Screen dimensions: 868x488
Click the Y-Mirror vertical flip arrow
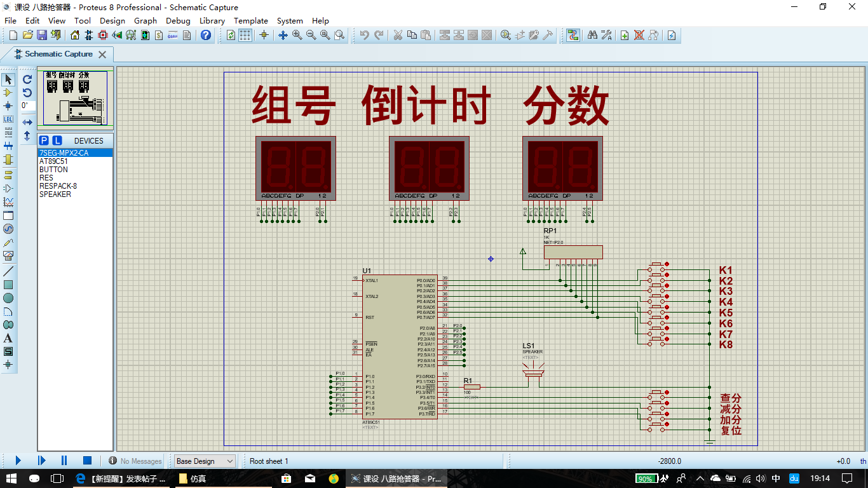[27, 135]
